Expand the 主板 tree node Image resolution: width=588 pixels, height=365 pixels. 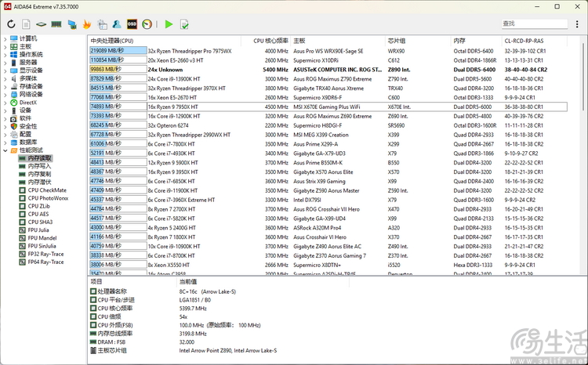(x=5, y=46)
